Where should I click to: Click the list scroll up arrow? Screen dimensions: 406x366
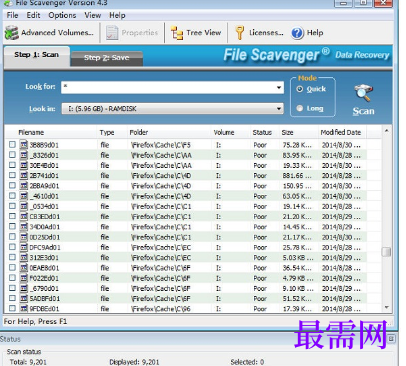pos(387,131)
